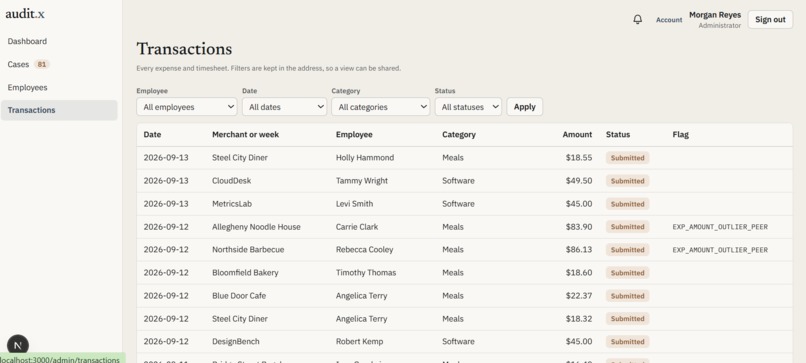Click Submitted status in DesignBench row
The height and width of the screenshot is (363, 806).
click(x=627, y=341)
